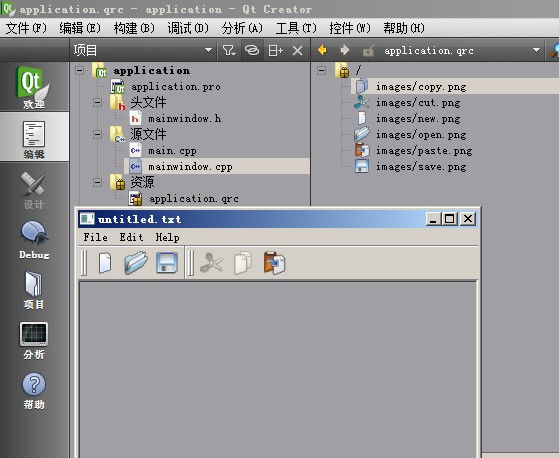Select images/cut.png resource
Viewport: 559px width, 458px height.
[418, 103]
